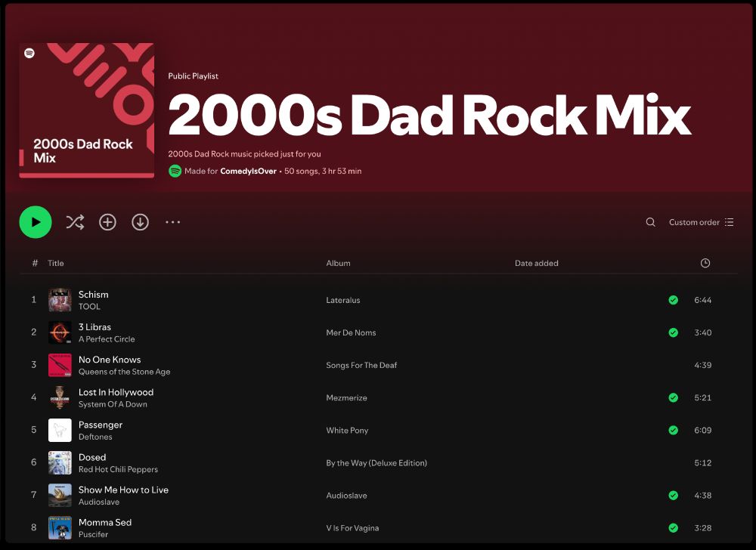This screenshot has width=756, height=550.
Task: Download the playlist
Action: [x=141, y=222]
